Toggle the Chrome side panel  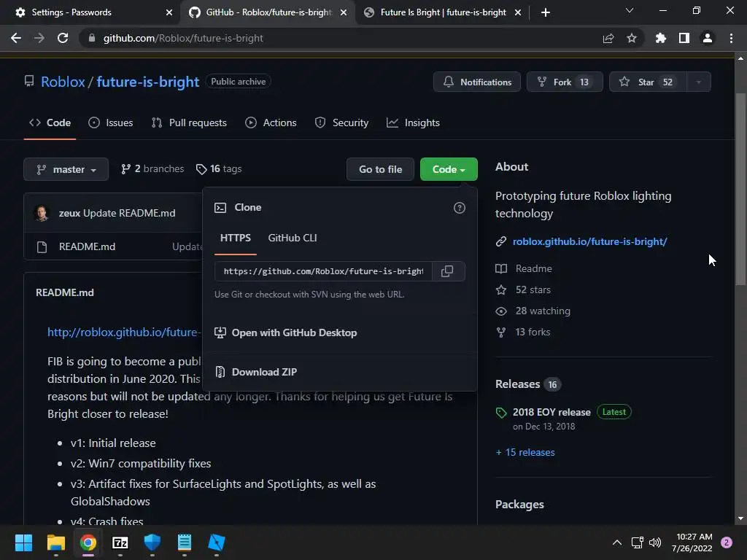click(x=684, y=38)
